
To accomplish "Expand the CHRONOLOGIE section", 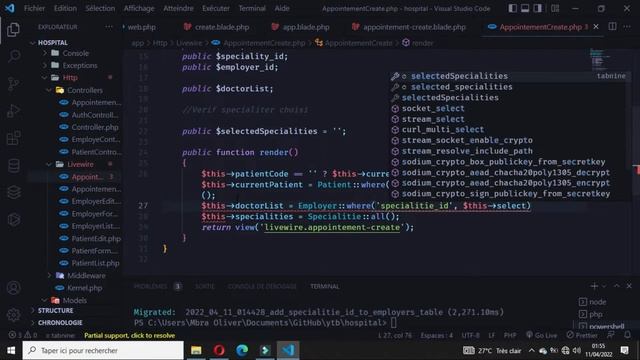I will click(60, 322).
